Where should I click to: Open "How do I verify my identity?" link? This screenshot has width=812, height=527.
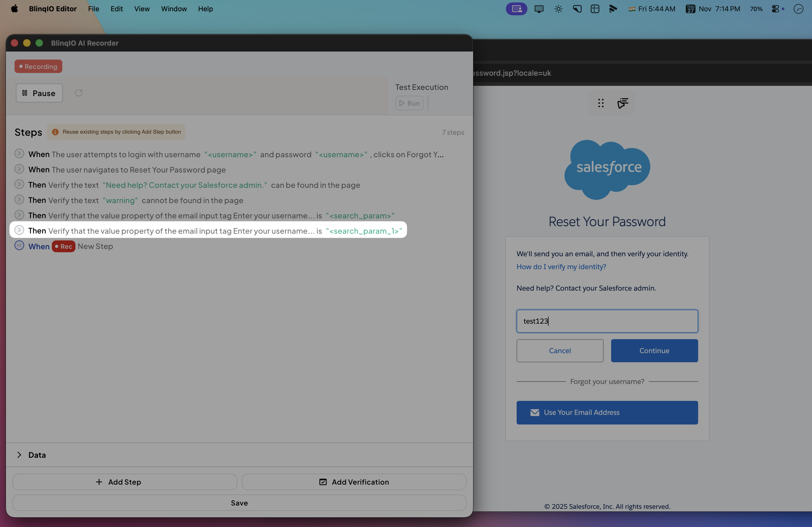(561, 266)
